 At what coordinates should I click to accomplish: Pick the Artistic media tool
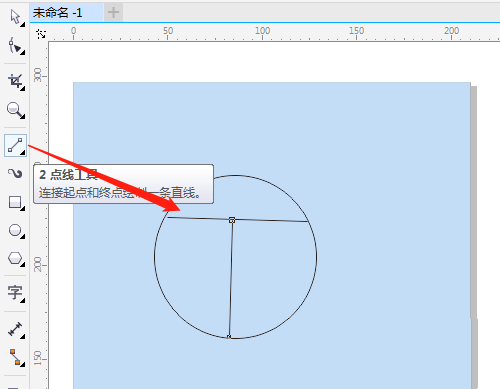click(x=15, y=173)
